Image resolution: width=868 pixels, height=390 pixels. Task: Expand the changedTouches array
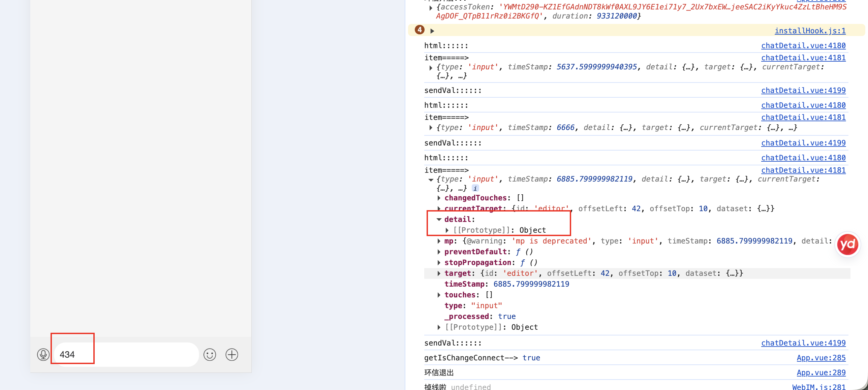pos(439,198)
